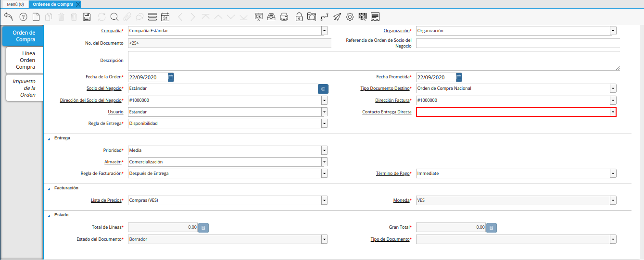Open the Término de Pago dropdown
The image size is (644, 260).
click(613, 173)
